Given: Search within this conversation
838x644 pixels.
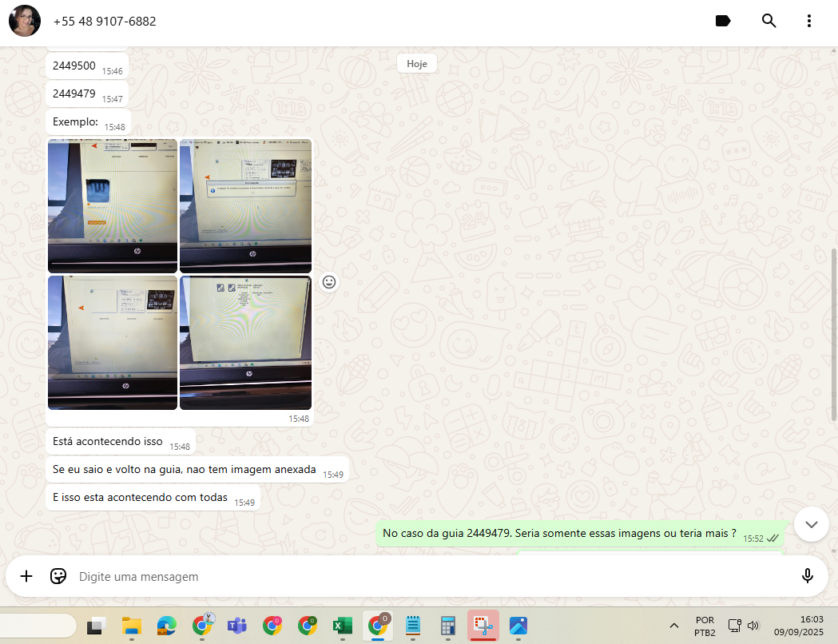Looking at the screenshot, I should 768,21.
